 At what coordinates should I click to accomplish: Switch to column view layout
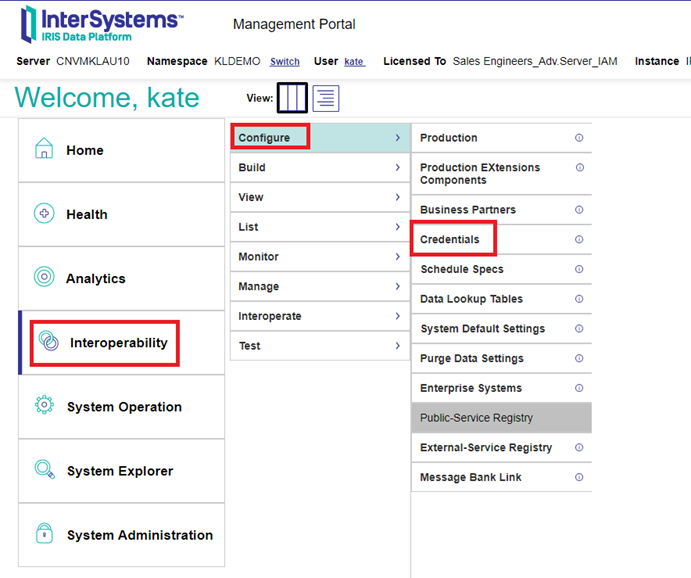292,98
